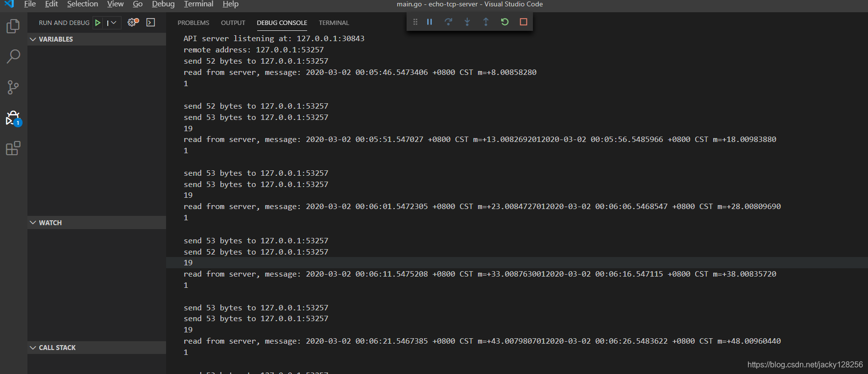Open the Run and Debug view icon
Image resolution: width=868 pixels, height=374 pixels.
click(x=13, y=118)
